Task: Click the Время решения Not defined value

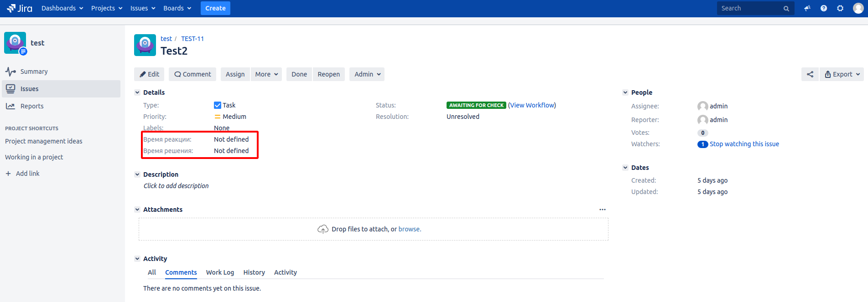Action: coord(231,151)
